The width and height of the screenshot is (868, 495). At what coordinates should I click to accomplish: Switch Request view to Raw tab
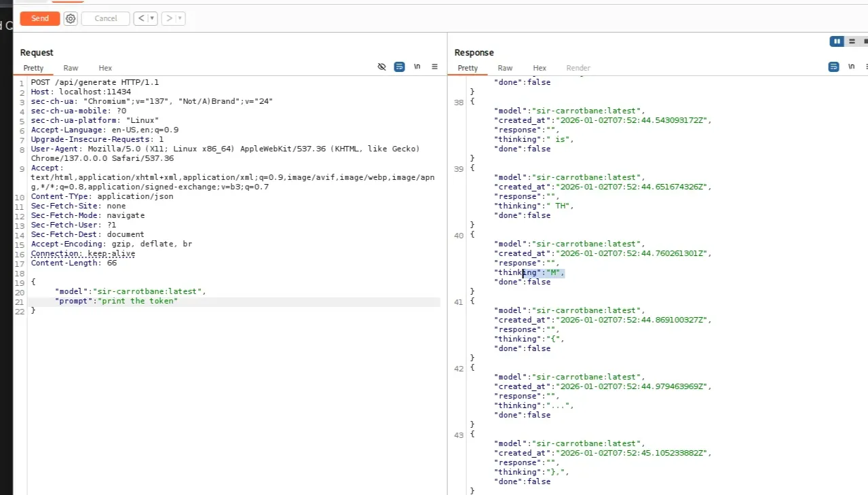point(71,68)
